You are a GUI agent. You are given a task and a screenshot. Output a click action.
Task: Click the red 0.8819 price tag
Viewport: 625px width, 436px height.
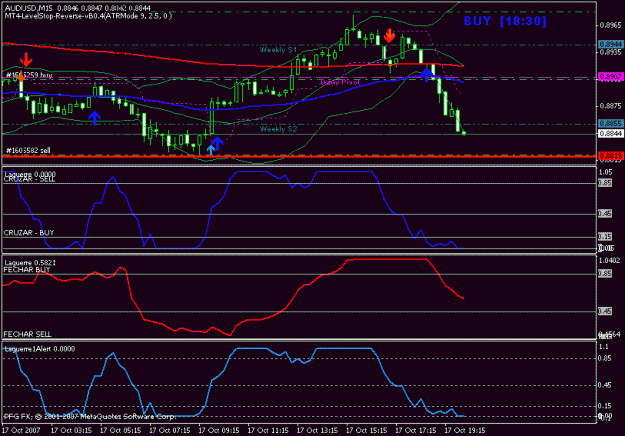610,155
